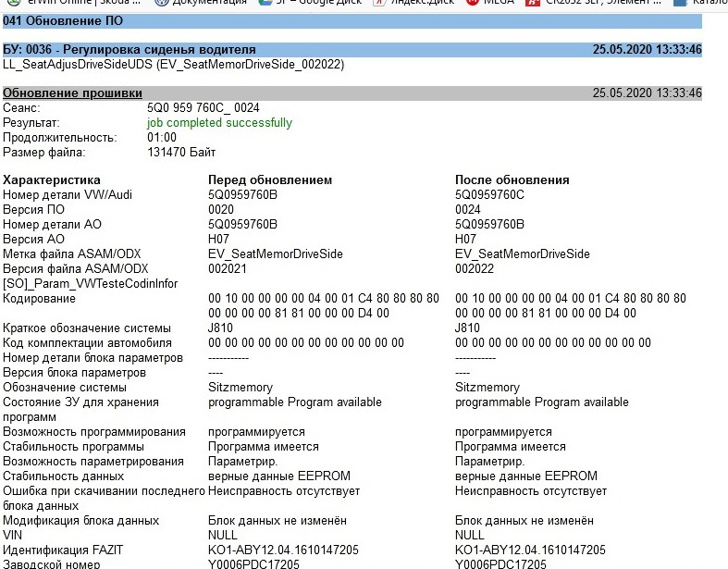Click '[SO]_Param_VWTesteCodinInfor' label
The height and width of the screenshot is (569, 728).
90,283
